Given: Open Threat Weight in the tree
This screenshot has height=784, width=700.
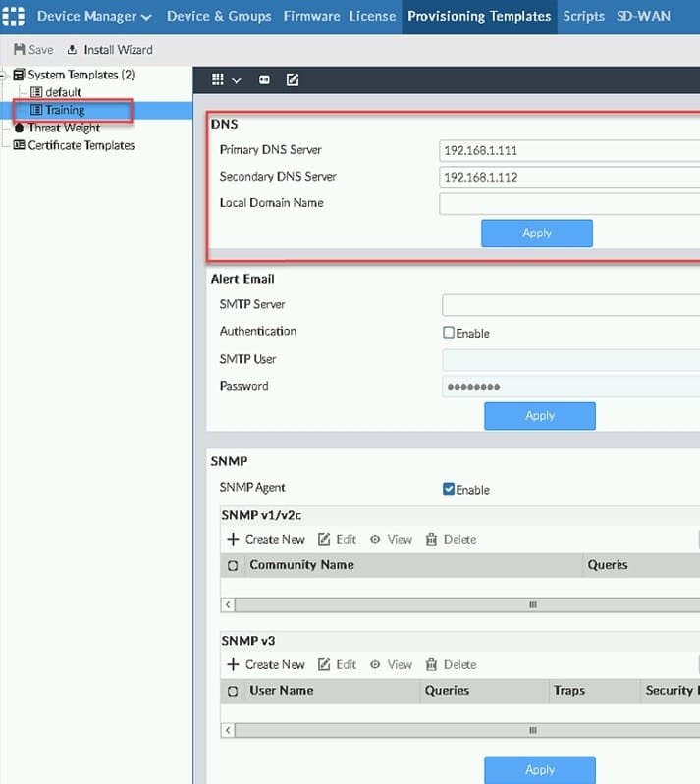Looking at the screenshot, I should (64, 128).
